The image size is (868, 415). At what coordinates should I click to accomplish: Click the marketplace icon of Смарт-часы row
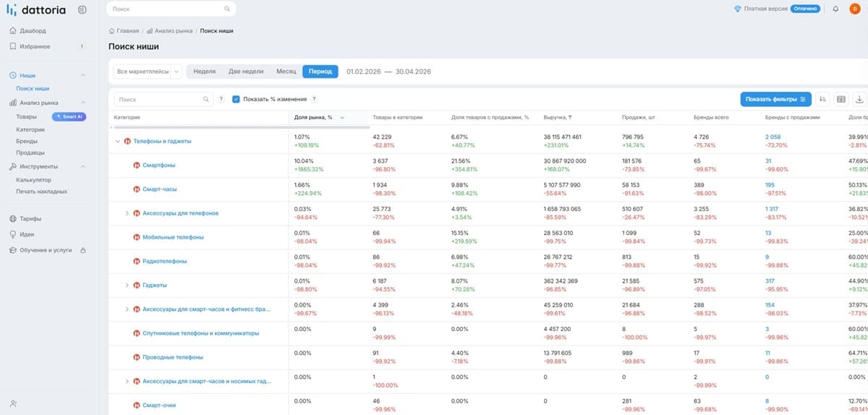coord(136,189)
